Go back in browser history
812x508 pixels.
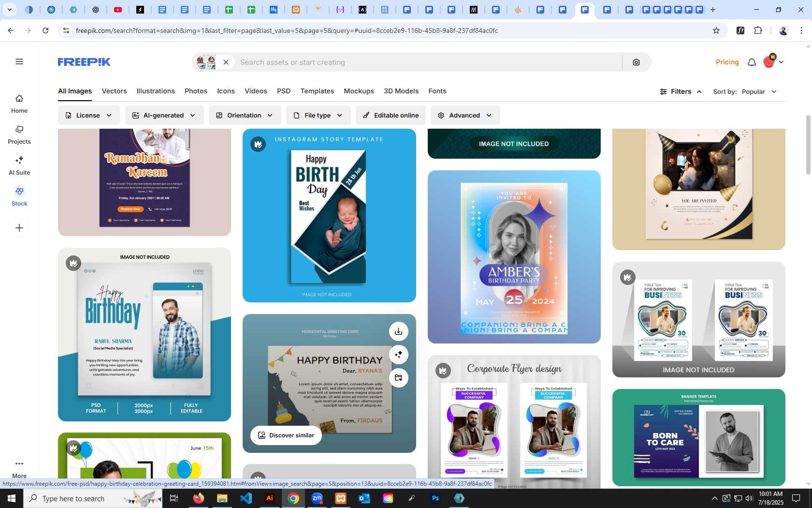pyautogui.click(x=11, y=30)
